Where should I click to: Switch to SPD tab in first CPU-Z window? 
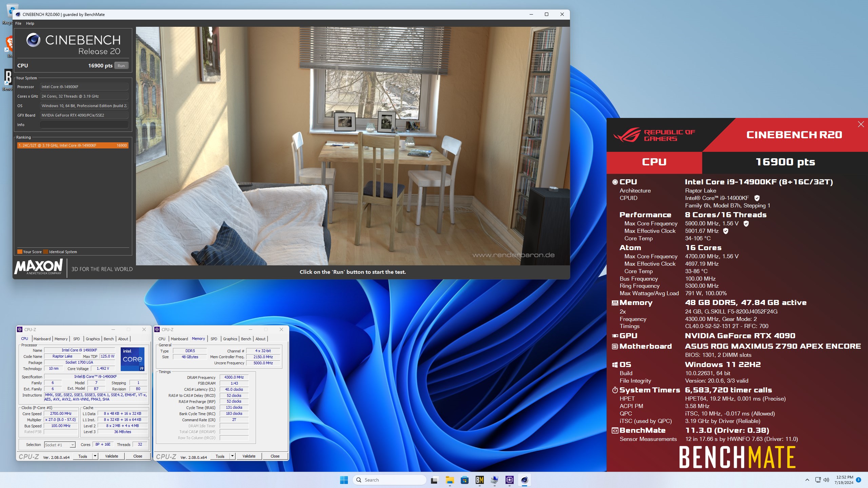tap(77, 339)
